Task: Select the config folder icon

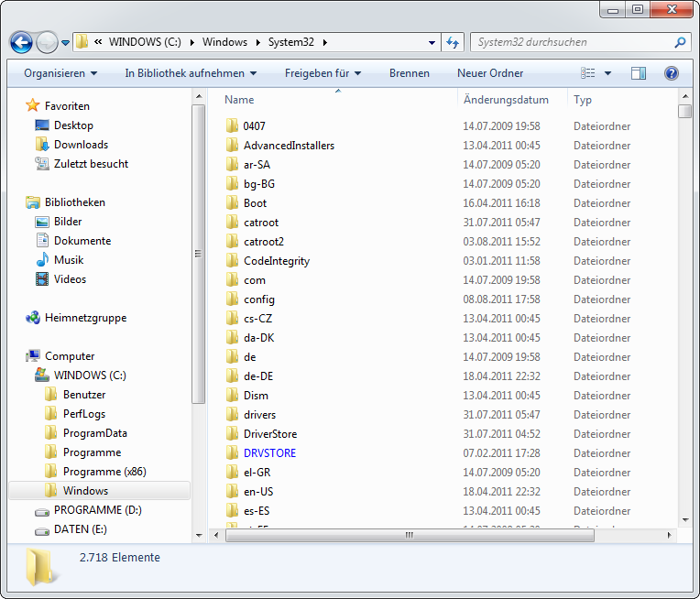Action: point(232,299)
